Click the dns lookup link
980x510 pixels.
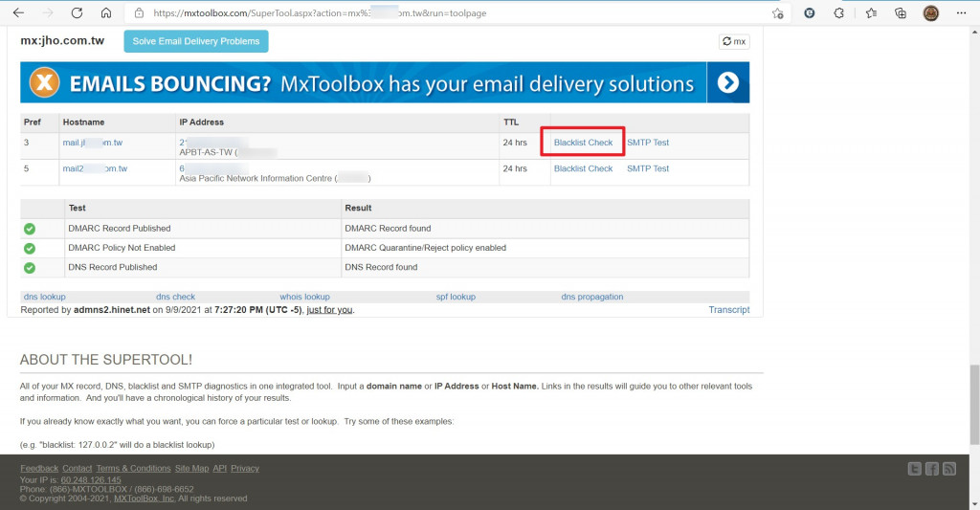(44, 297)
